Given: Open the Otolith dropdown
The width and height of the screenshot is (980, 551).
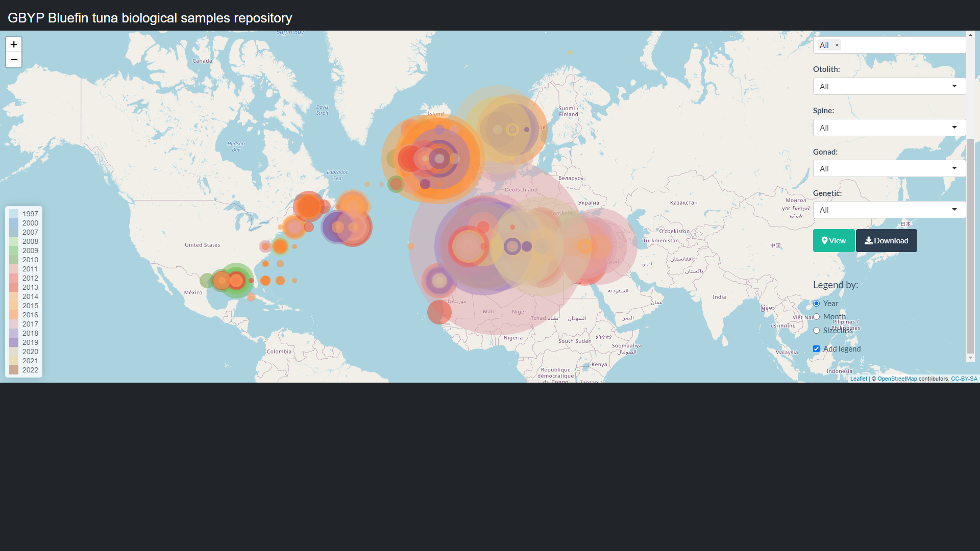Looking at the screenshot, I should pyautogui.click(x=889, y=86).
